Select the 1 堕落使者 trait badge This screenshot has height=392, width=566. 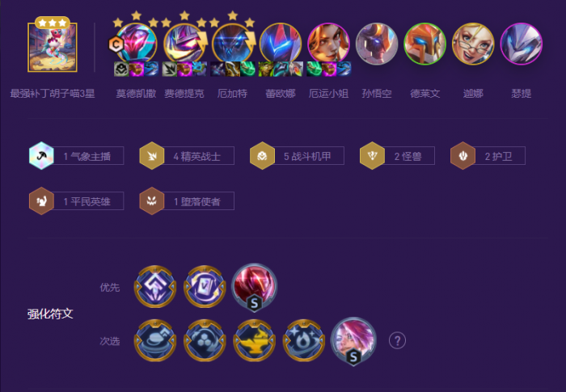(187, 200)
